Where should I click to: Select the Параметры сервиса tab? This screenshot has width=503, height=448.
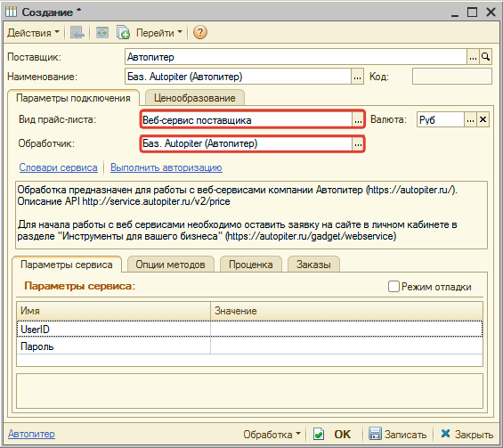(67, 265)
